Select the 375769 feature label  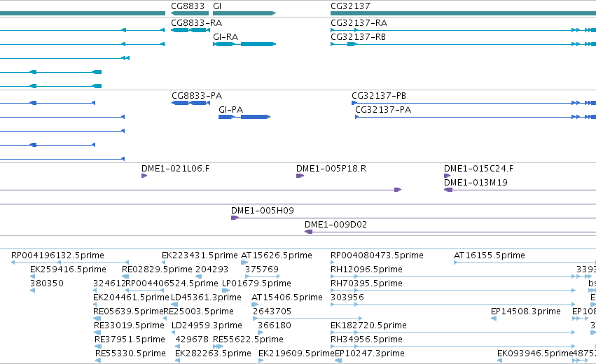[x=262, y=269]
